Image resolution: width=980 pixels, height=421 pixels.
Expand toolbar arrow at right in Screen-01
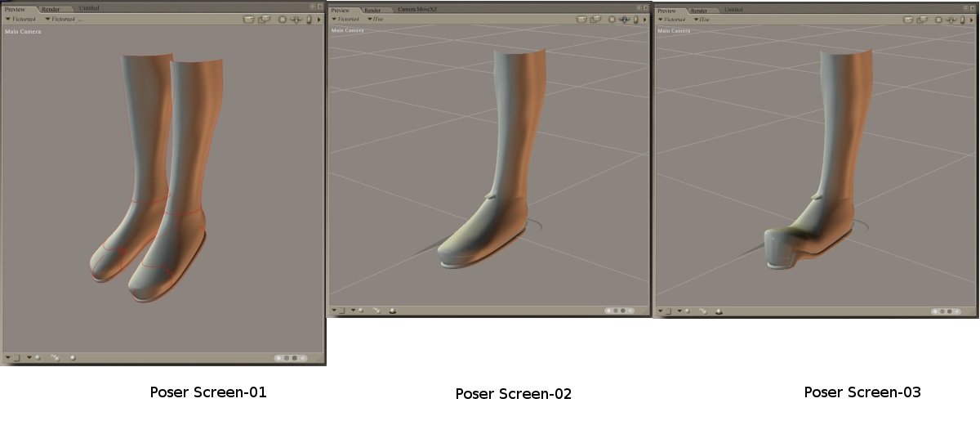coord(318,20)
